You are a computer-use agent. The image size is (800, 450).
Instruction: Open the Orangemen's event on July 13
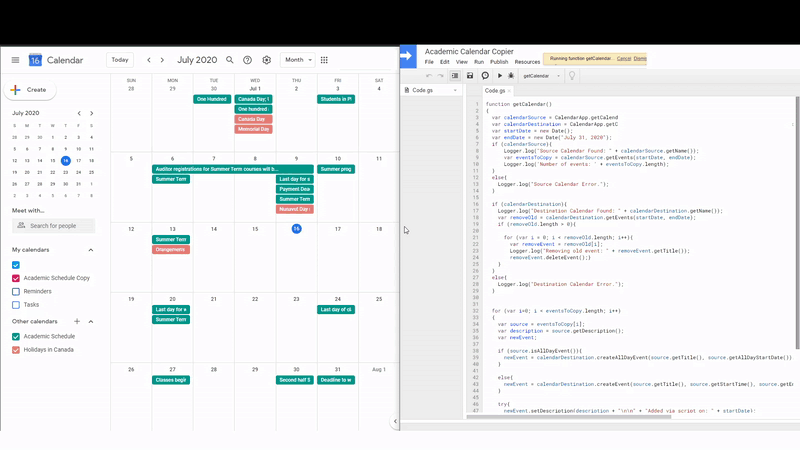(x=171, y=249)
